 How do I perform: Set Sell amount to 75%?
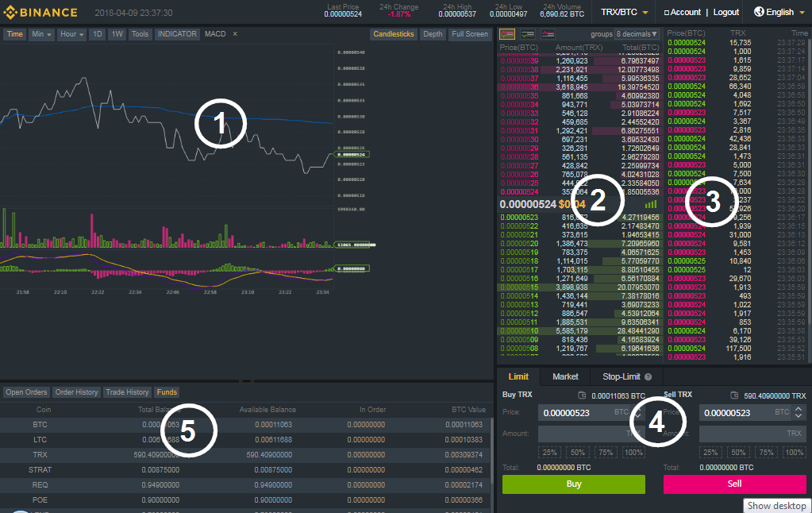[x=767, y=453]
